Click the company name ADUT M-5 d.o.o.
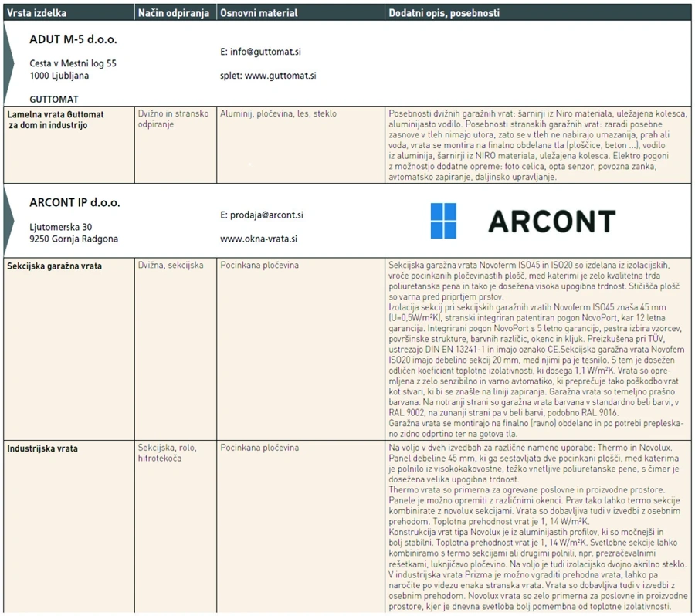Image resolution: width=695 pixels, height=616 pixels. click(x=73, y=39)
